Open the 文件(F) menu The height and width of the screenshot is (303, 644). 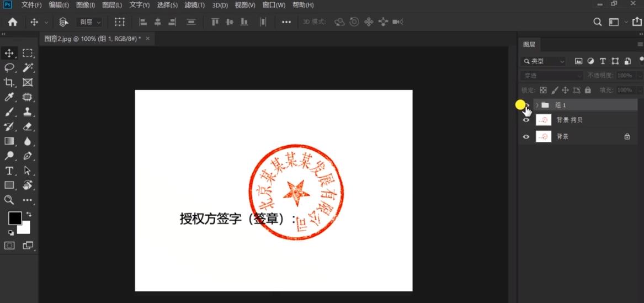click(31, 5)
